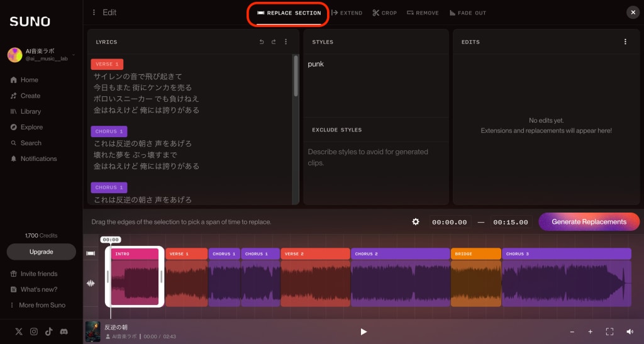Redo the lyrics change
Screen dimensions: 644x344
[x=274, y=42]
